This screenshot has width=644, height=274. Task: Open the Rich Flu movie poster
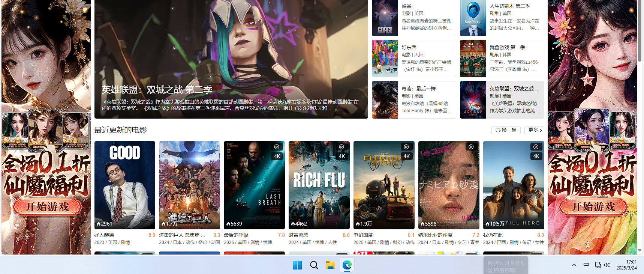tap(319, 185)
